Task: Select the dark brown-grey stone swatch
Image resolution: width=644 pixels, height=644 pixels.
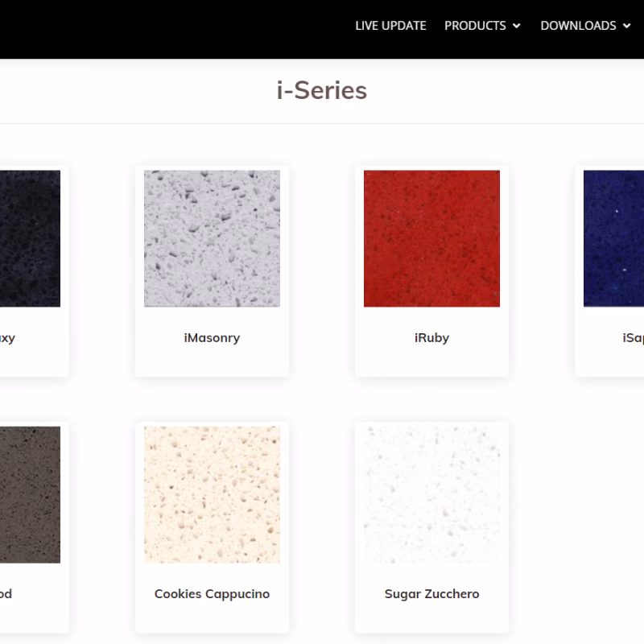Action: click(x=30, y=494)
